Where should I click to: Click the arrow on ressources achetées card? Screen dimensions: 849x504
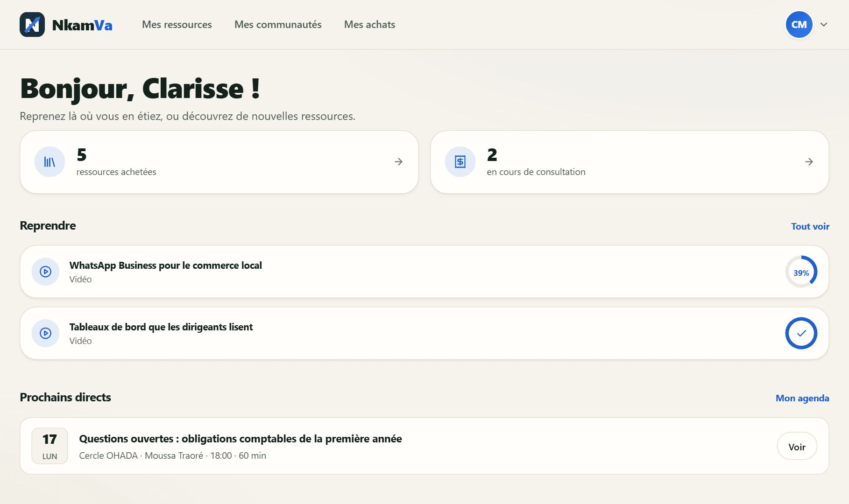(x=398, y=162)
